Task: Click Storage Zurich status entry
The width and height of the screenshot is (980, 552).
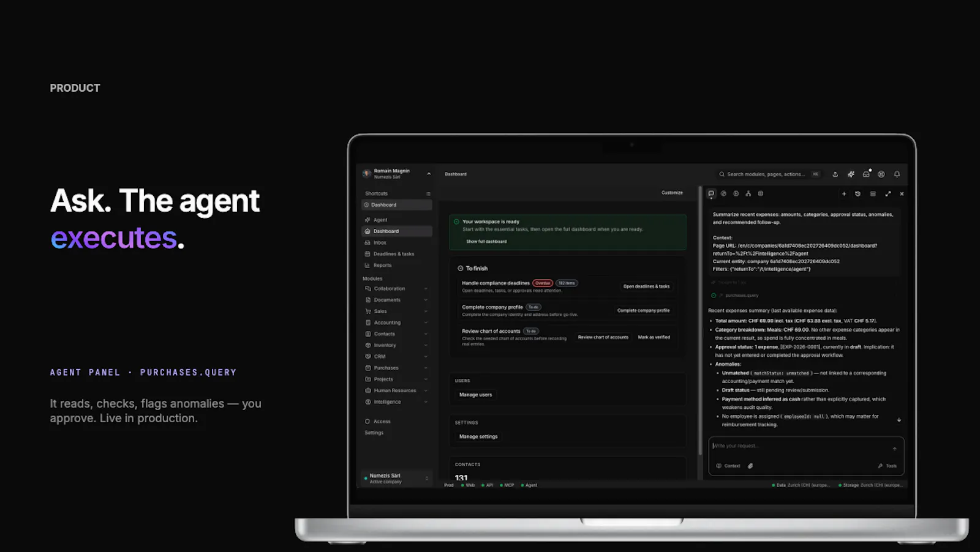Action: (x=870, y=485)
